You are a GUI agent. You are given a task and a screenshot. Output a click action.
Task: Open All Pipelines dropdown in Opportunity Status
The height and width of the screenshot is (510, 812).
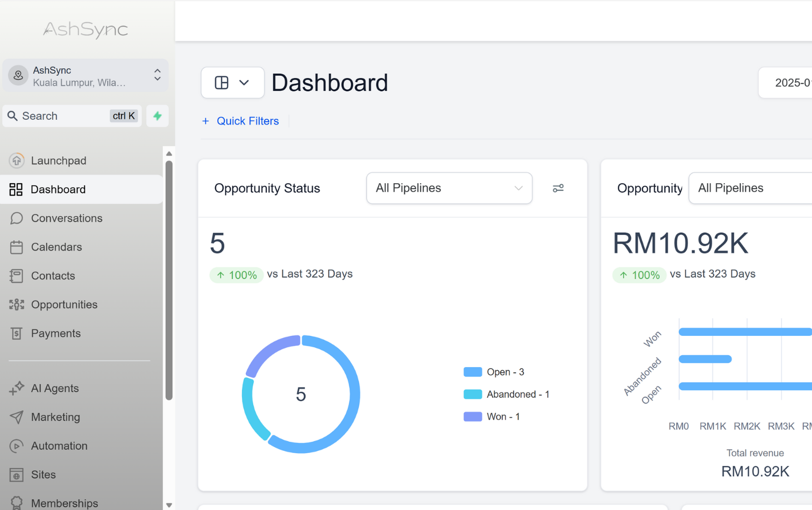click(449, 188)
